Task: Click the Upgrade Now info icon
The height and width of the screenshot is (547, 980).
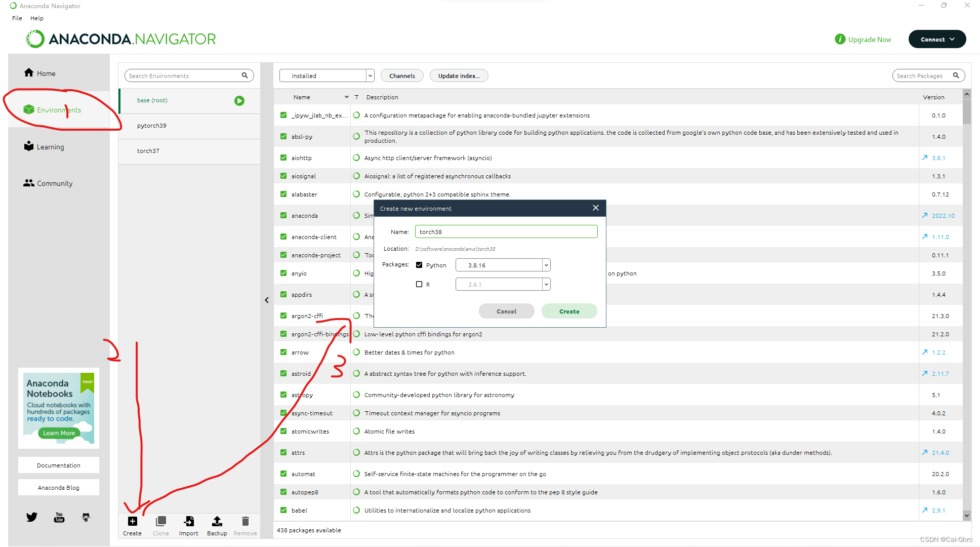Action: 840,39
